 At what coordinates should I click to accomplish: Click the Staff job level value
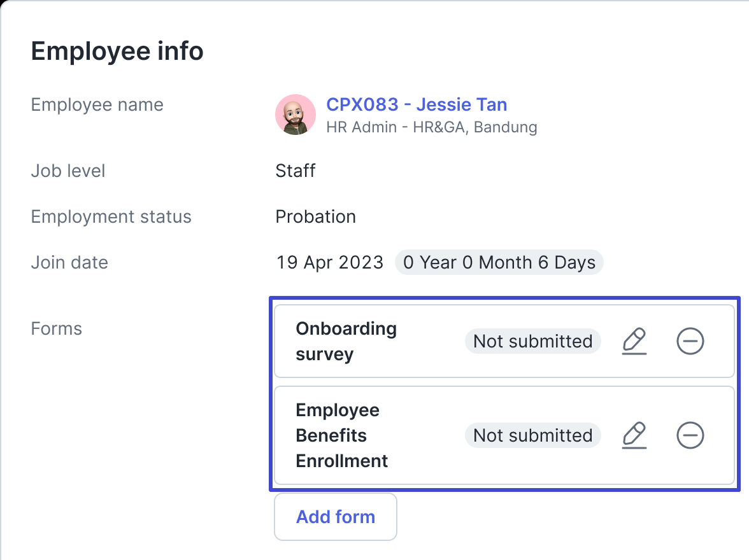click(x=296, y=171)
